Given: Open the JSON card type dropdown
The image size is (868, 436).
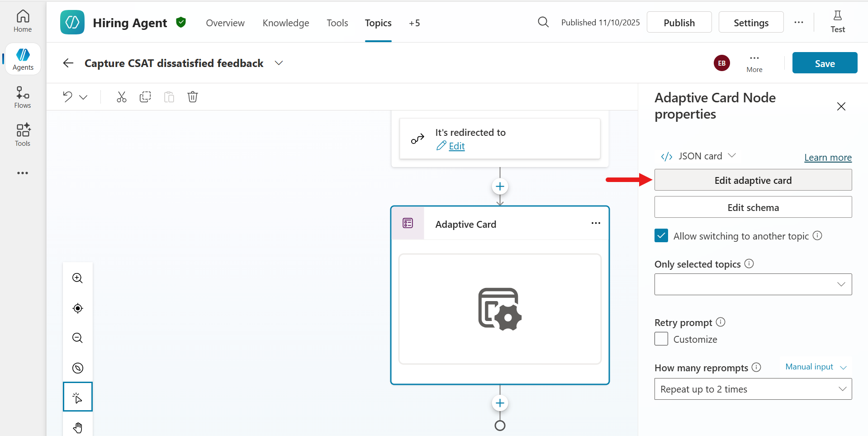Looking at the screenshot, I should click(x=698, y=156).
